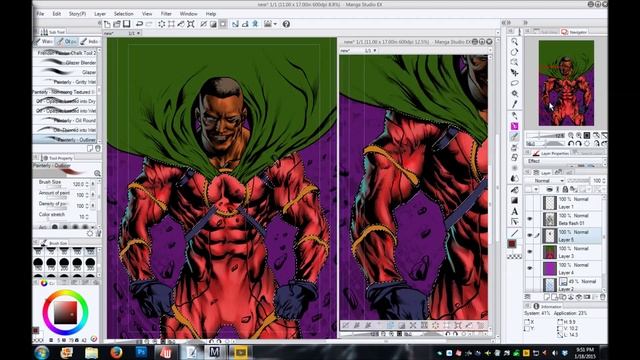
Task: Open the Filter menu
Action: pyautogui.click(x=166, y=13)
